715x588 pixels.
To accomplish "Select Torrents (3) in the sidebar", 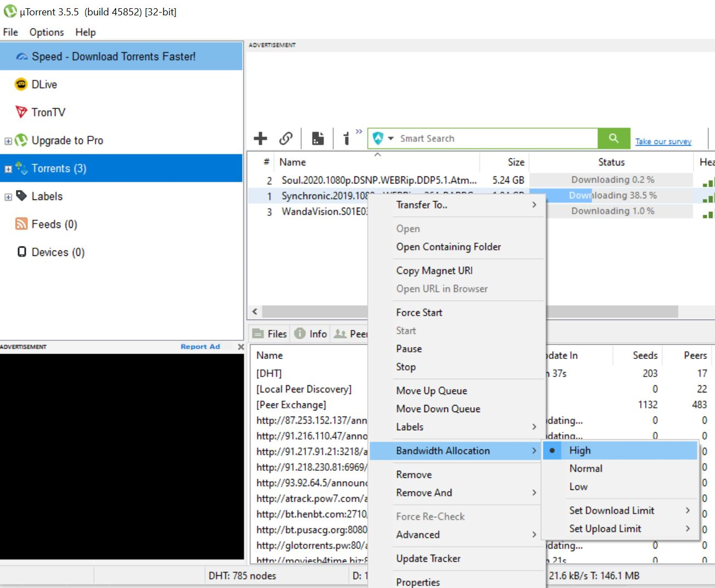I will (121, 168).
